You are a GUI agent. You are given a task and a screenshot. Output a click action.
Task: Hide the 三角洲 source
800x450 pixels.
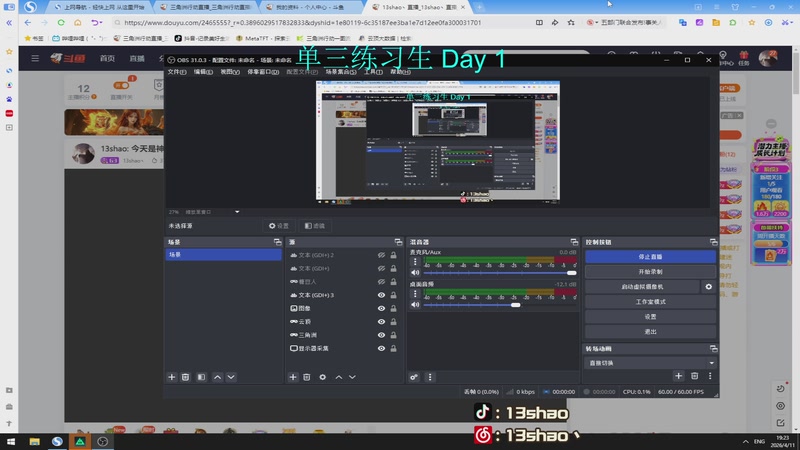pos(381,335)
